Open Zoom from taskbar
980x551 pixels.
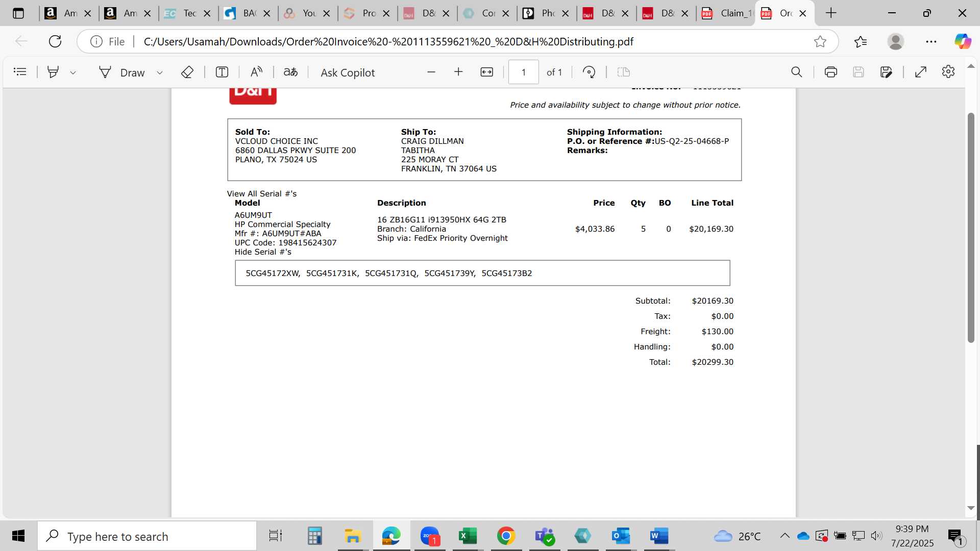tap(430, 536)
